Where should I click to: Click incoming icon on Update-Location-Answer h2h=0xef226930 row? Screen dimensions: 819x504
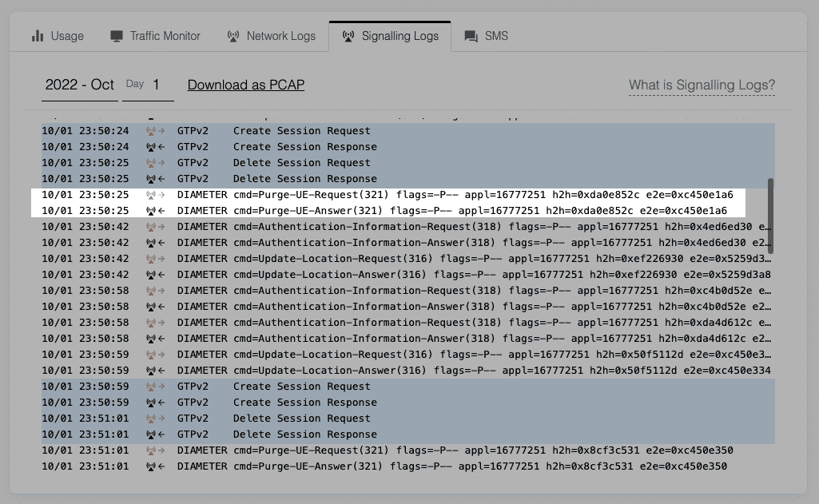pos(155,275)
